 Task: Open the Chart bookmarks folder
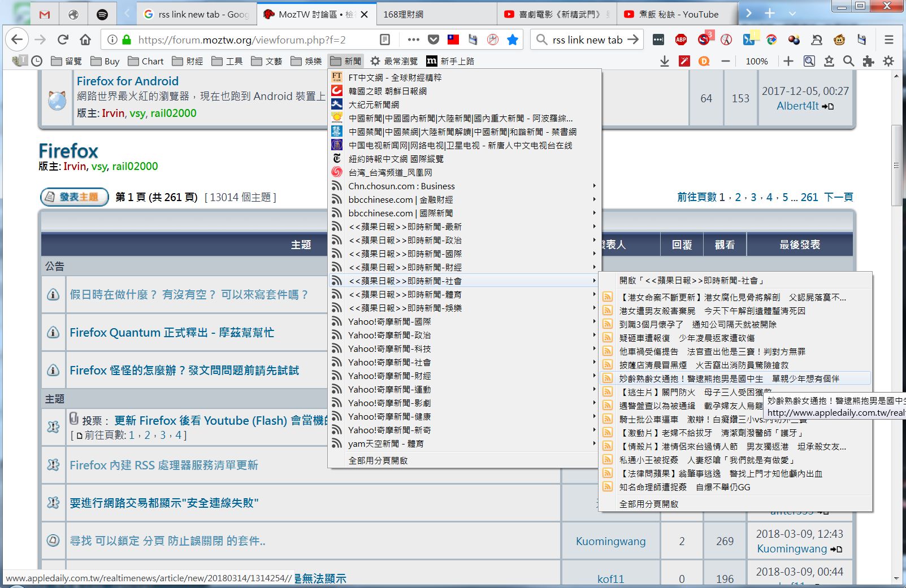coord(146,61)
